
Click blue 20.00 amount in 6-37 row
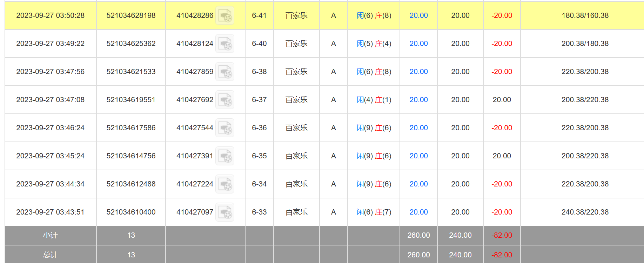418,100
